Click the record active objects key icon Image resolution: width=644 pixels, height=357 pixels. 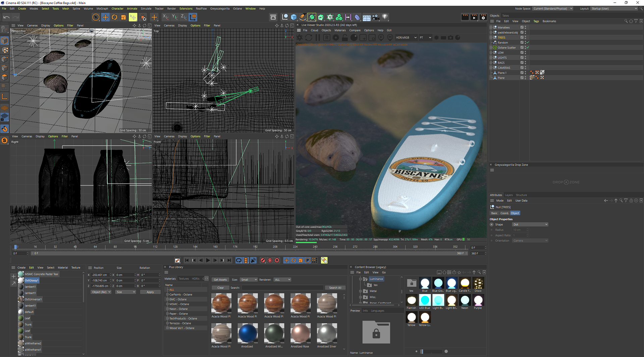(x=263, y=260)
